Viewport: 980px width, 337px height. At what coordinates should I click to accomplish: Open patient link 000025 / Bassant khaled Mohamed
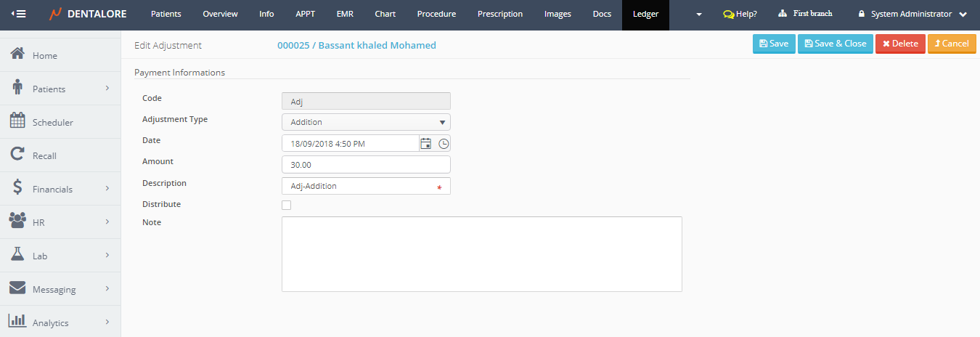pos(356,45)
